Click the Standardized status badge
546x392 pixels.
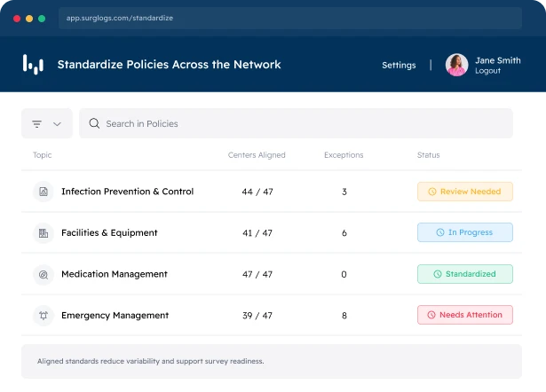(x=465, y=274)
